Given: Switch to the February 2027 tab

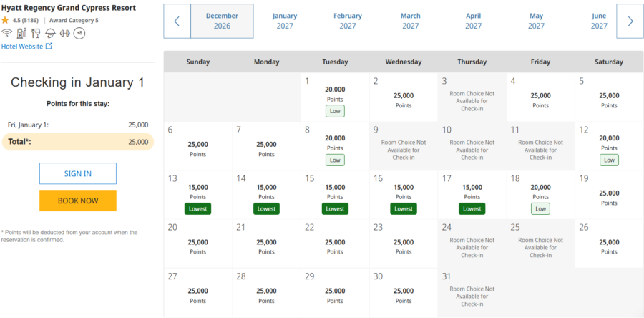Looking at the screenshot, I should pos(348,21).
